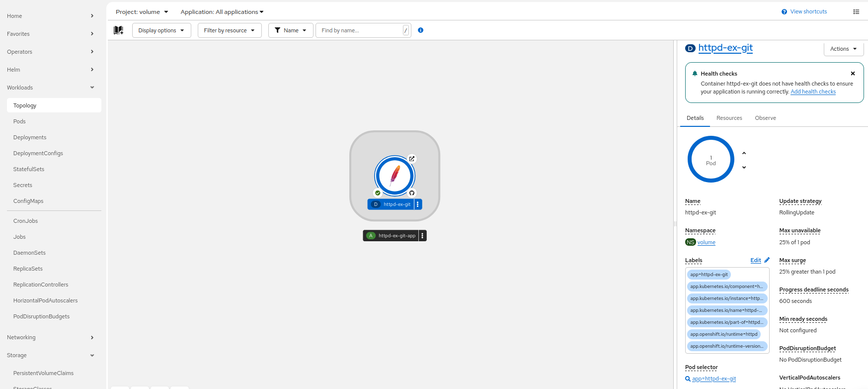Open StatefulSets in the sidebar
This screenshot has width=868, height=389.
[x=54, y=169]
